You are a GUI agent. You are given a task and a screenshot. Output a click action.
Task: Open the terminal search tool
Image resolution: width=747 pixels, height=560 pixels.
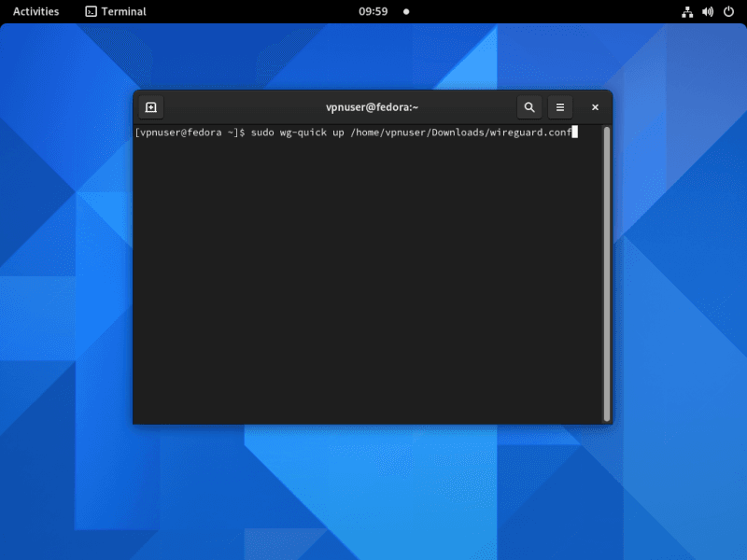click(x=529, y=107)
